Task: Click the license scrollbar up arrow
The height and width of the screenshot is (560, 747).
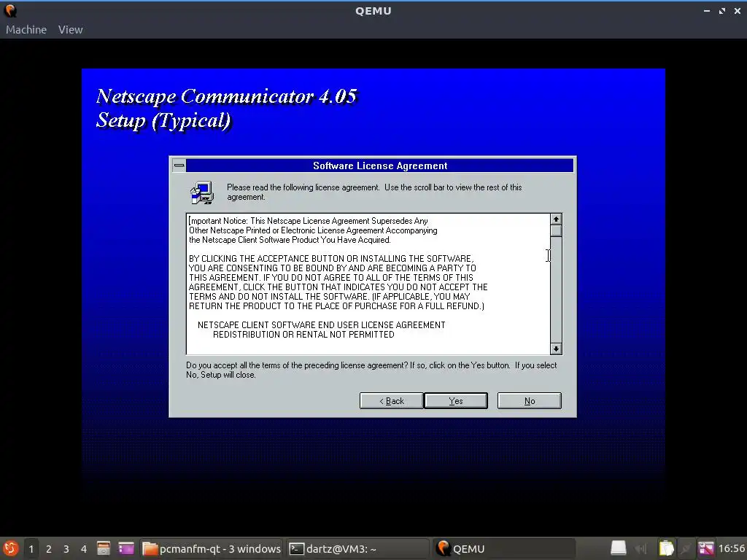Action: pyautogui.click(x=556, y=219)
